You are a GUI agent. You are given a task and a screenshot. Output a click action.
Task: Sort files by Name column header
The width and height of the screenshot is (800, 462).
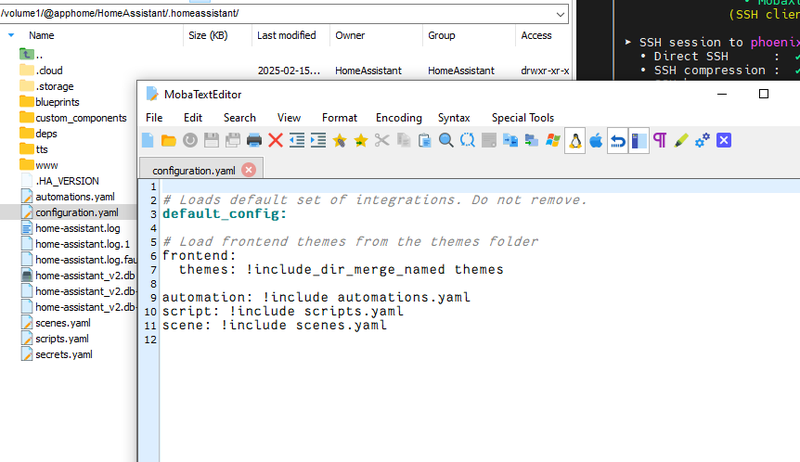coord(41,35)
